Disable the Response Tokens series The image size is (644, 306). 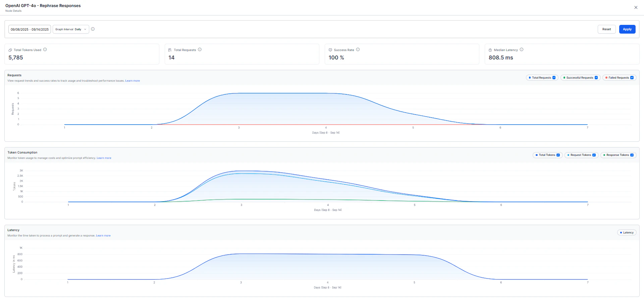(632, 155)
